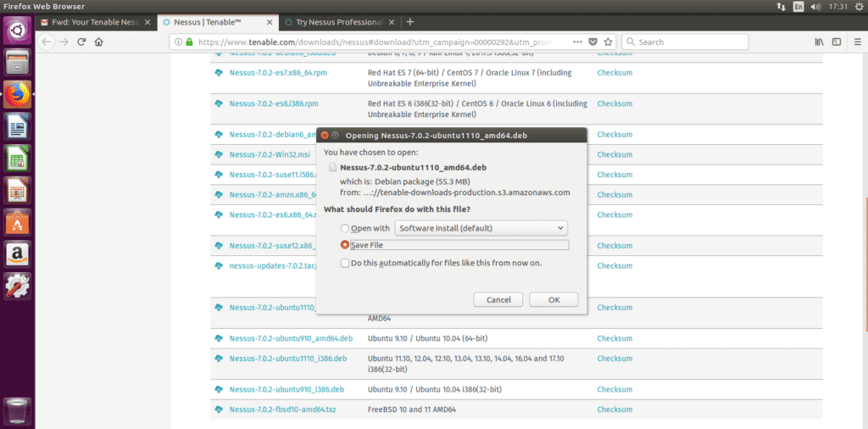
Task: Click Firefox icon in the launcher
Action: click(x=18, y=94)
